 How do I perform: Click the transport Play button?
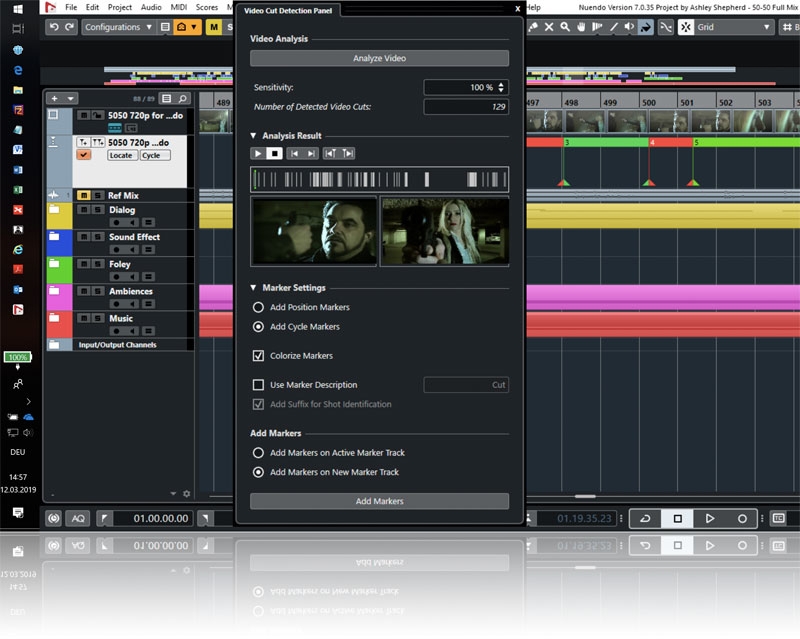709,518
